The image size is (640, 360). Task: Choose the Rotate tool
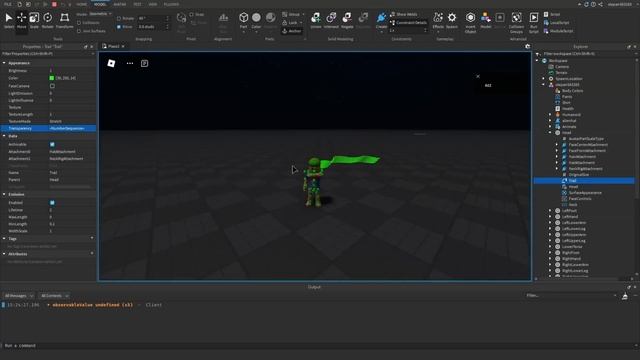click(x=47, y=20)
